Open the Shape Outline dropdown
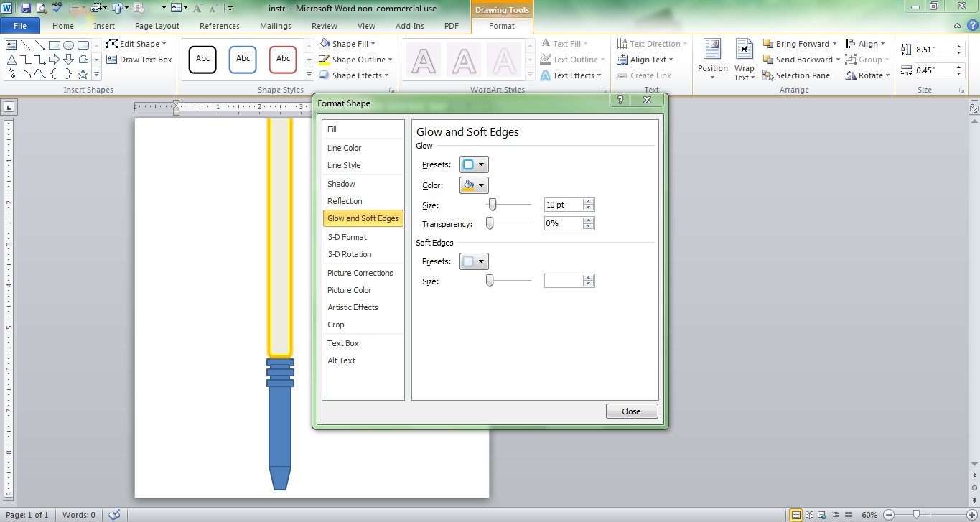 391,60
